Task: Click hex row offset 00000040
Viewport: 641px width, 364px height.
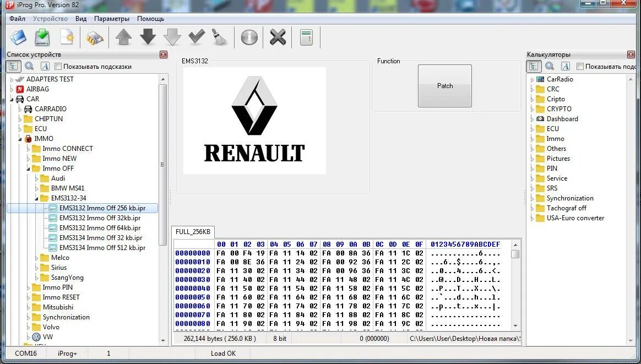Action: pyautogui.click(x=193, y=289)
